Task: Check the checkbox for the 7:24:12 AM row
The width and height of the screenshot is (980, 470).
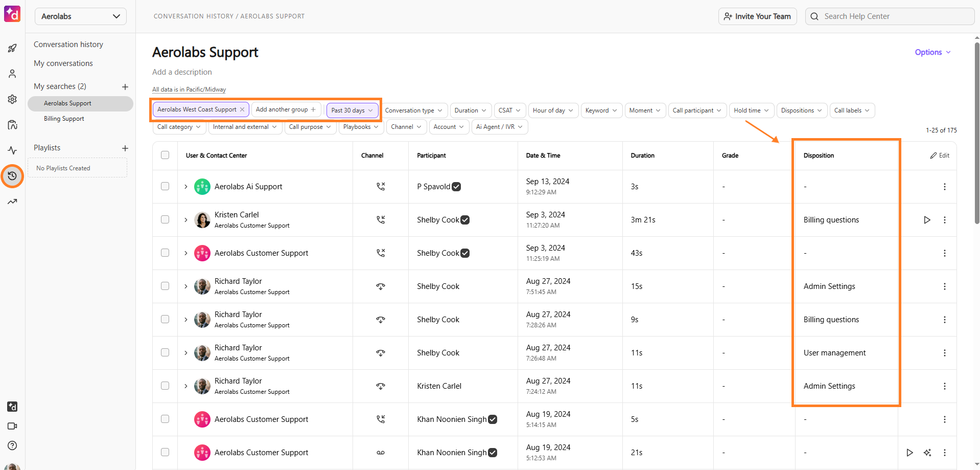Action: tap(165, 386)
